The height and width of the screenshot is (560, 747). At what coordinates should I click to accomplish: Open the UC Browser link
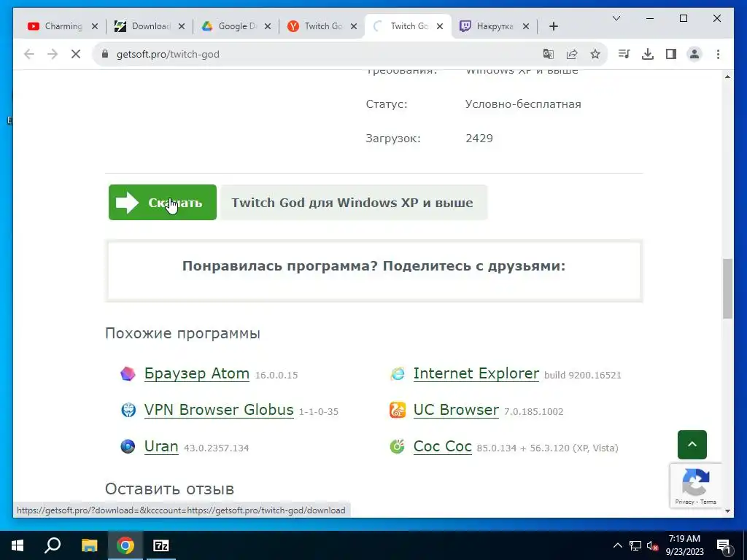pyautogui.click(x=456, y=410)
